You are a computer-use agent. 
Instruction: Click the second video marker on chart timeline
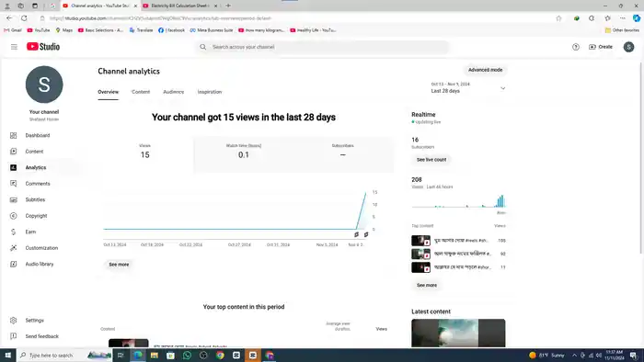[366, 234]
